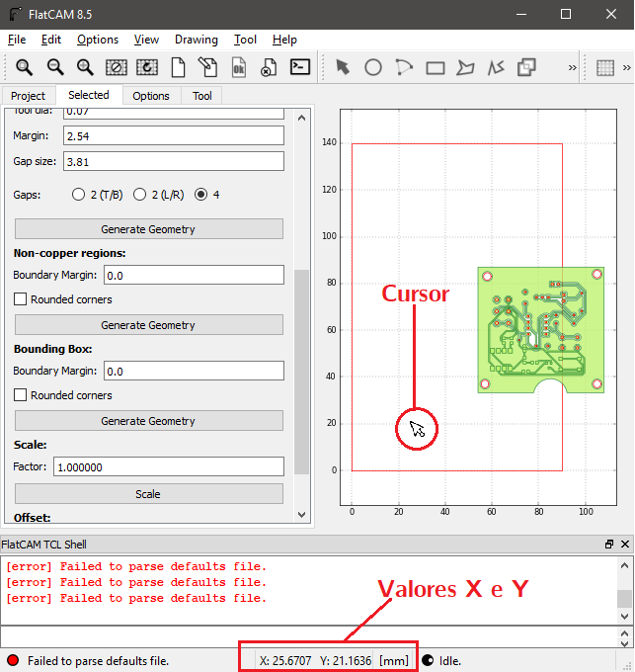Close the FlatCAM TCL Shell panel
The width and height of the screenshot is (635, 672).
pos(625,544)
